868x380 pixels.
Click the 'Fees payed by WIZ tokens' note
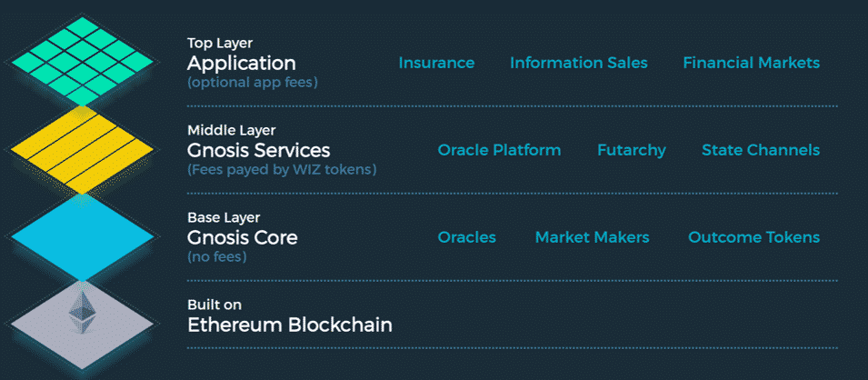282,169
